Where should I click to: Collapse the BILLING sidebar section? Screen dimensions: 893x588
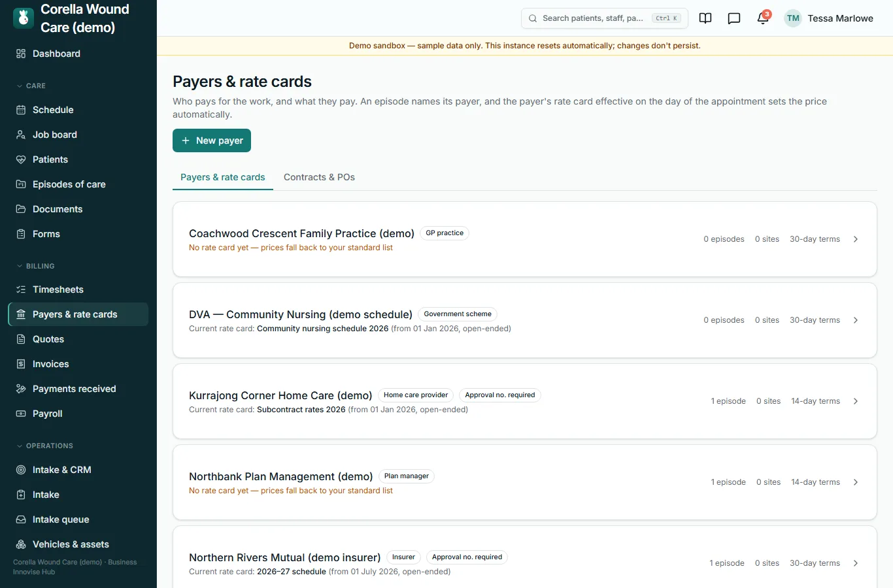pyautogui.click(x=36, y=266)
